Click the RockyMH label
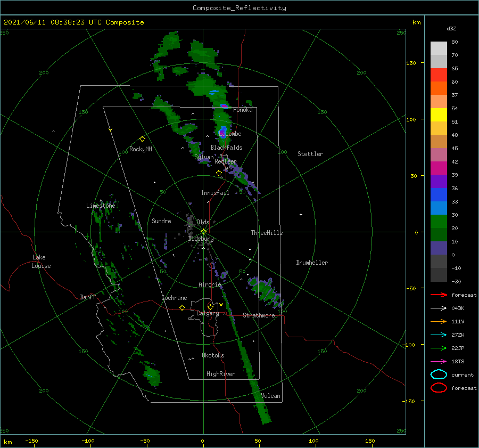The image size is (479, 448). click(141, 149)
